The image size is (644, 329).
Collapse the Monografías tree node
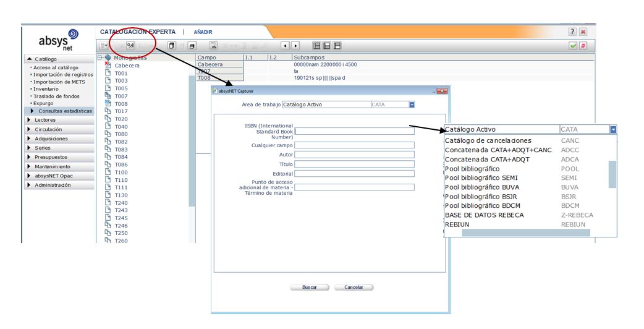[100, 58]
